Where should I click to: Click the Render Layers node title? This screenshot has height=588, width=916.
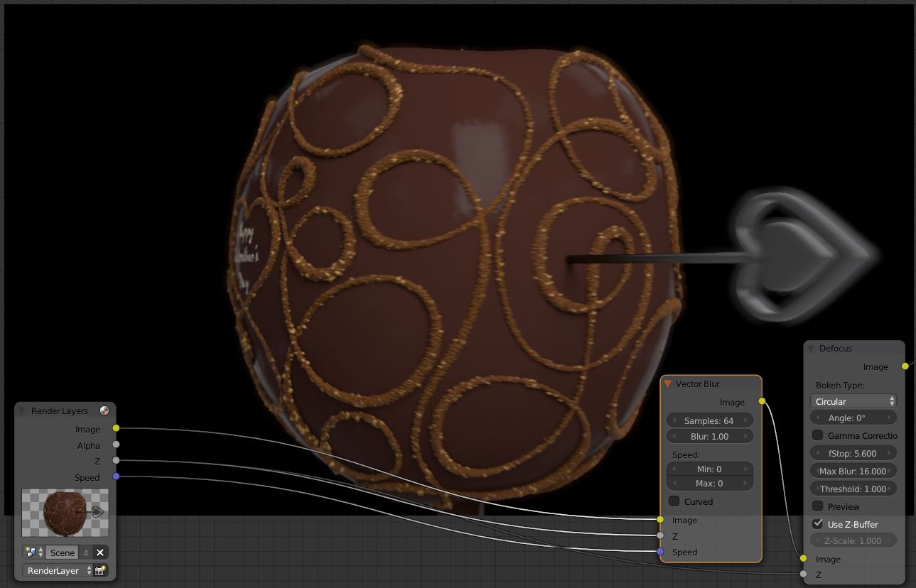(60, 410)
